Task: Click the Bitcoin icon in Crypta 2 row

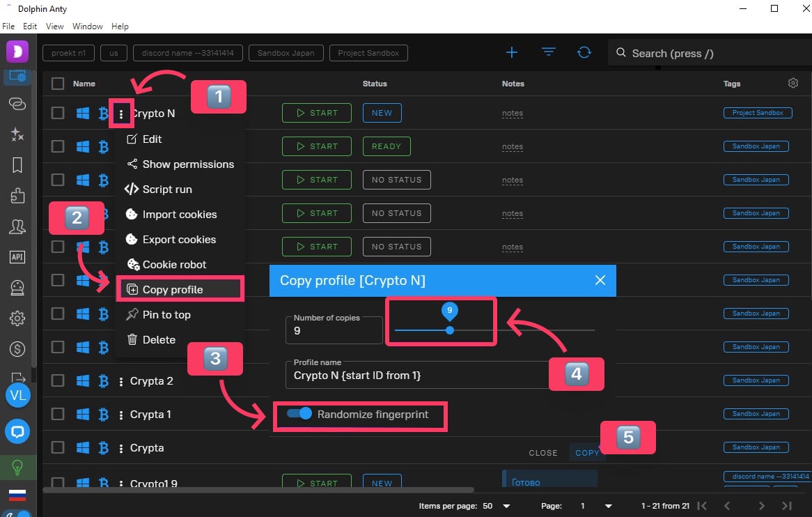Action: coord(104,380)
